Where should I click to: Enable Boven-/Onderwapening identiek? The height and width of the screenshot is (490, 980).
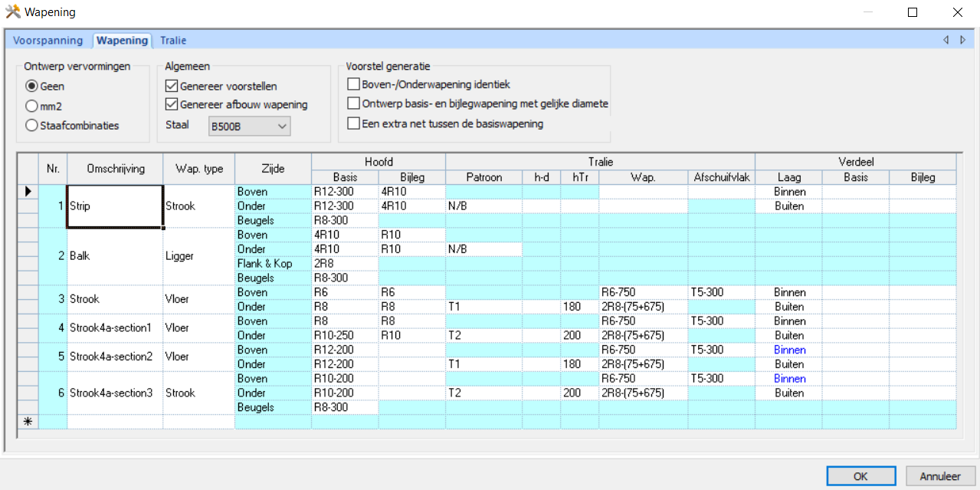pyautogui.click(x=354, y=84)
